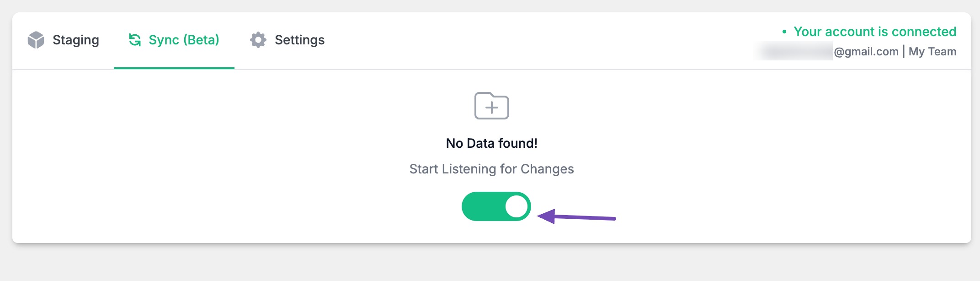Click the green underline beneath Sync tab
Screen dimensions: 980x281
pyautogui.click(x=174, y=68)
